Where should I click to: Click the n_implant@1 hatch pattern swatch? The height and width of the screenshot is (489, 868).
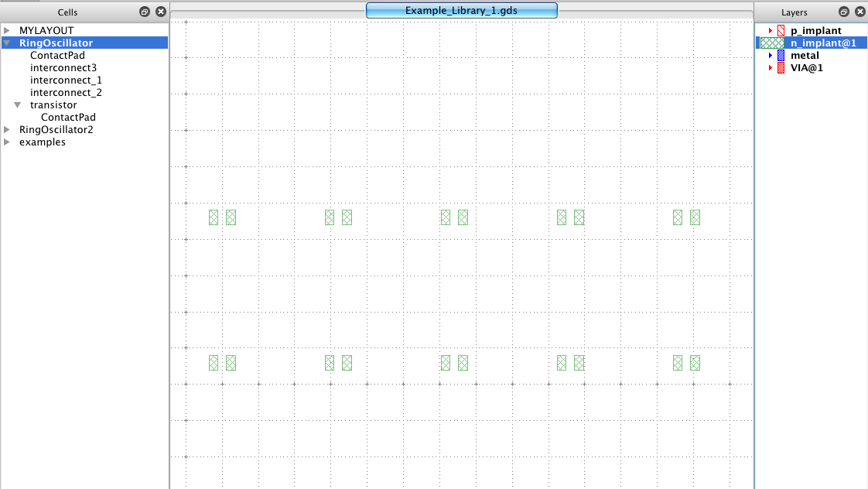[x=772, y=43]
